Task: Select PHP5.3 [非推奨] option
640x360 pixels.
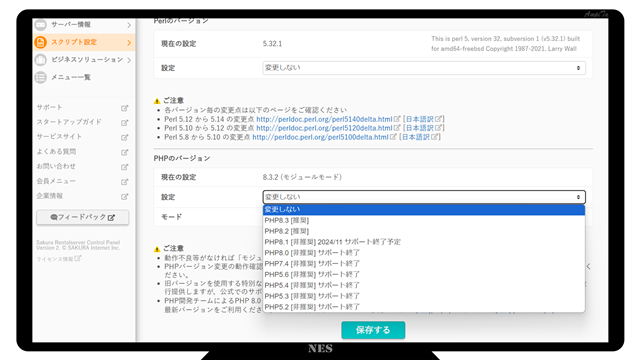Action: [x=424, y=296]
